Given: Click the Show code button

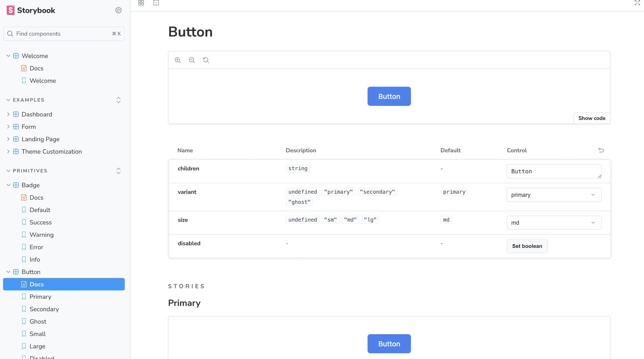Looking at the screenshot, I should (x=592, y=118).
